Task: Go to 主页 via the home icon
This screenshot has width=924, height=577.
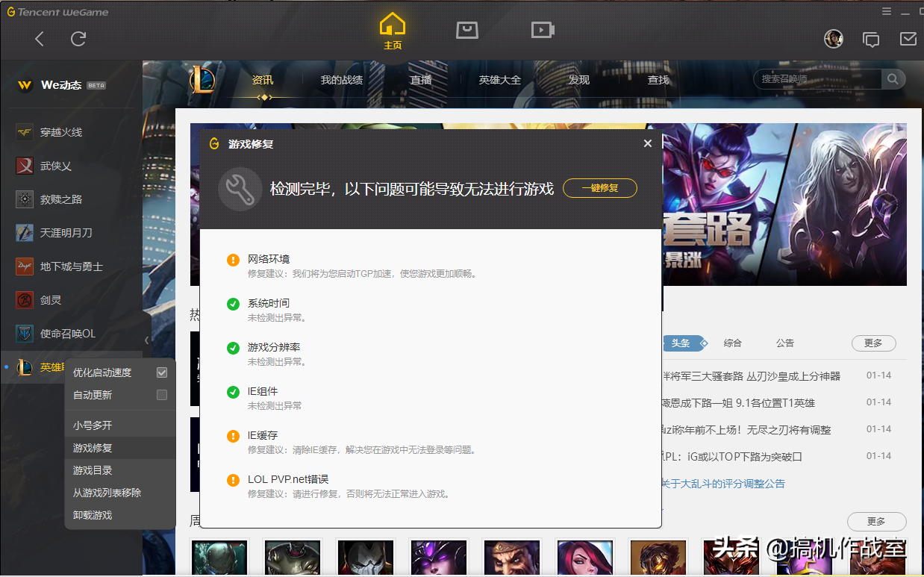Action: [x=393, y=30]
